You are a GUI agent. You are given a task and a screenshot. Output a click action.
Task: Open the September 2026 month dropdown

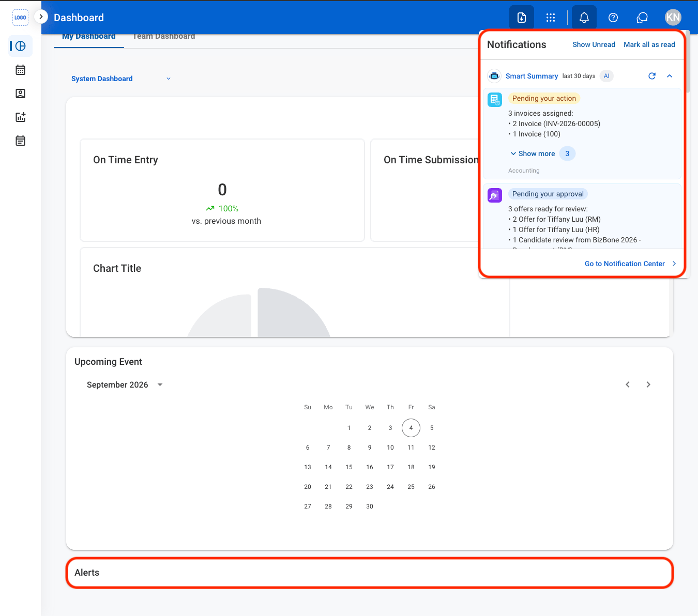click(x=125, y=384)
